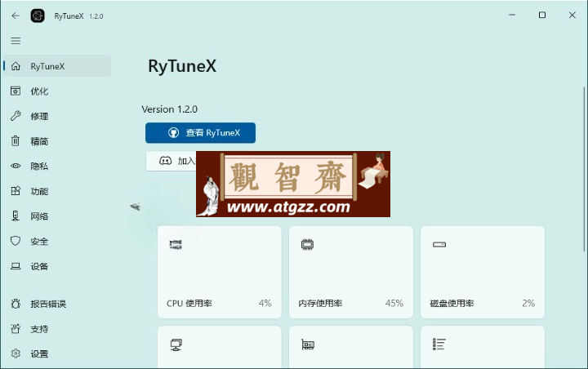
Task: Click the 设备 laptop icon
Action: [x=16, y=266]
